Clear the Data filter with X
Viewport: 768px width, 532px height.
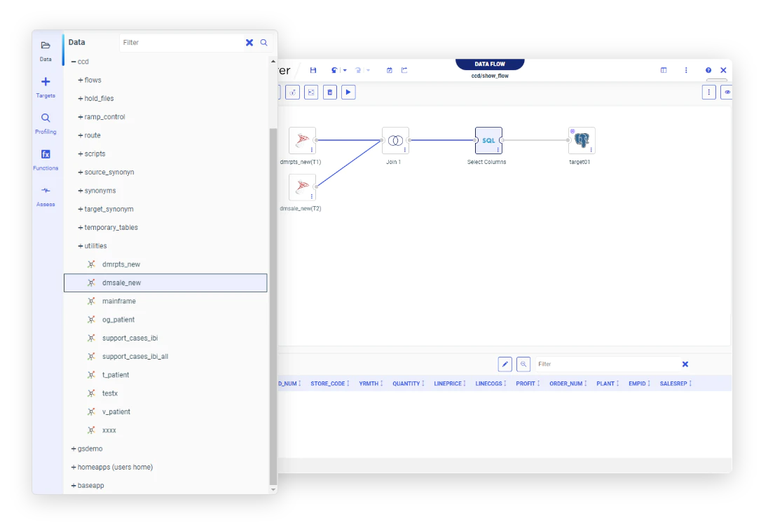click(249, 43)
